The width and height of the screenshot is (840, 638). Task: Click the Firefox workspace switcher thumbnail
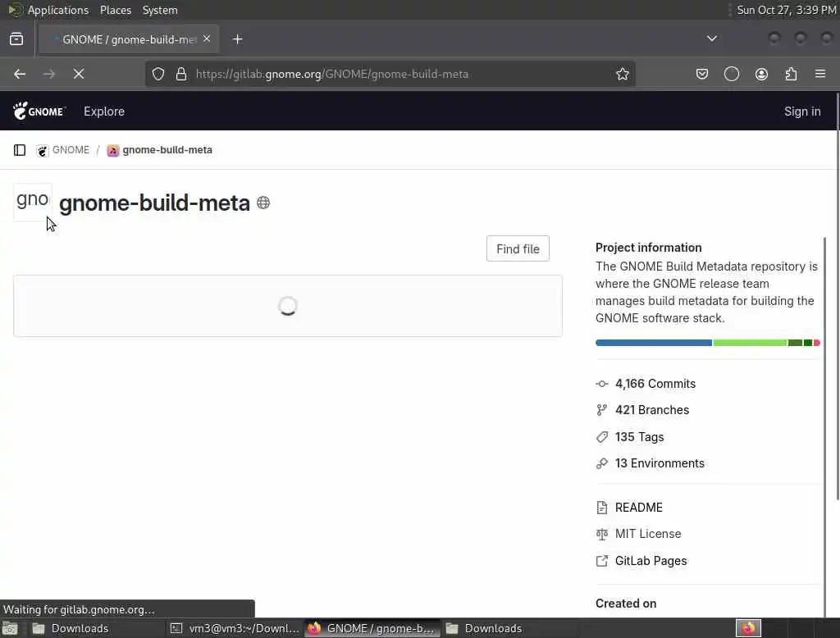pyautogui.click(x=748, y=628)
